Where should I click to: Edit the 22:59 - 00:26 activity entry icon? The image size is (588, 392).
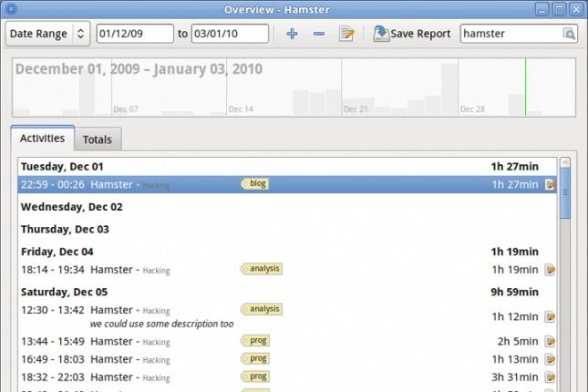point(550,184)
